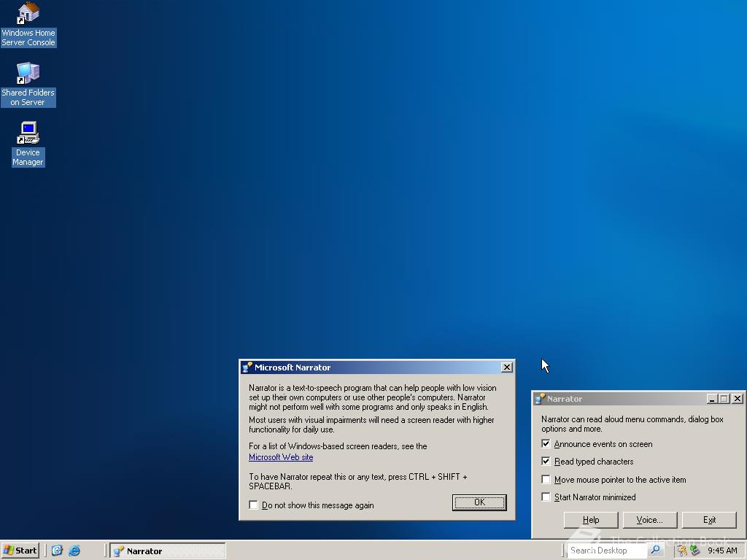Click Exit in the Narrator window
747x560 pixels.
click(x=709, y=520)
